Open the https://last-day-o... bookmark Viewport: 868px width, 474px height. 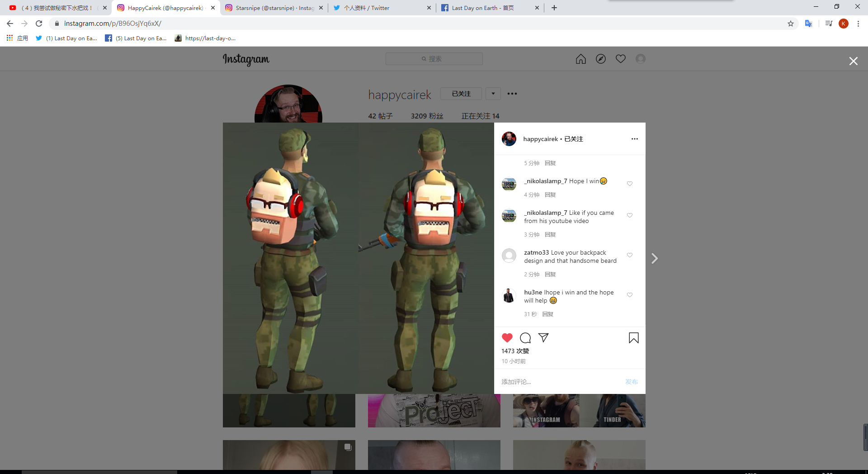click(x=205, y=38)
